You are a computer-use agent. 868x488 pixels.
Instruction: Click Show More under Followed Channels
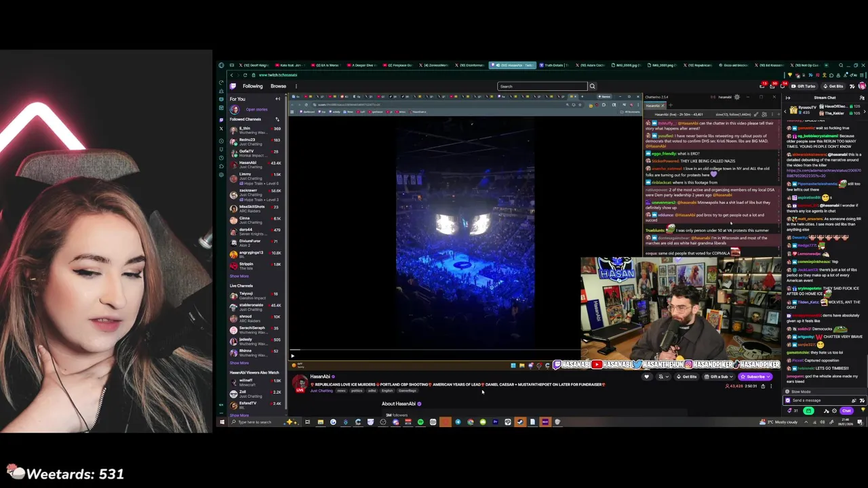click(x=239, y=276)
